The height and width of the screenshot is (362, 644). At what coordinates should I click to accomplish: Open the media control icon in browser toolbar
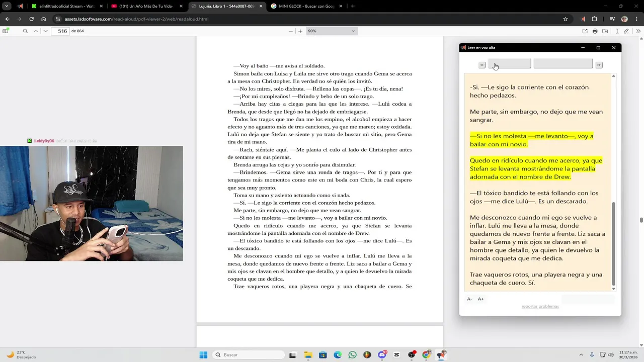tap(612, 19)
